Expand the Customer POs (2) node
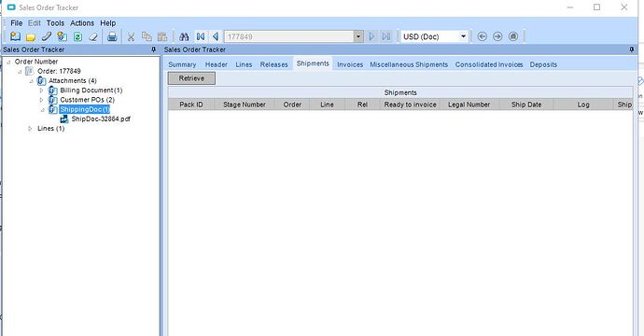The width and height of the screenshot is (644, 336). (41, 100)
